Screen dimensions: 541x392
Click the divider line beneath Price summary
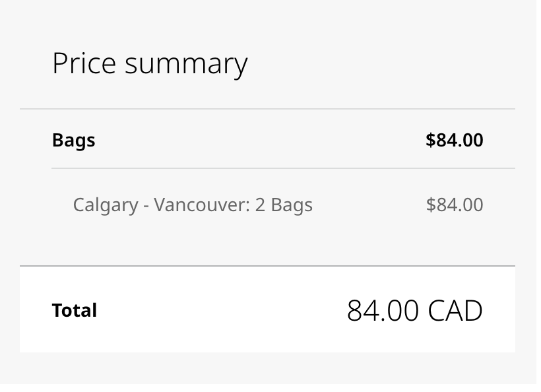tap(267, 109)
